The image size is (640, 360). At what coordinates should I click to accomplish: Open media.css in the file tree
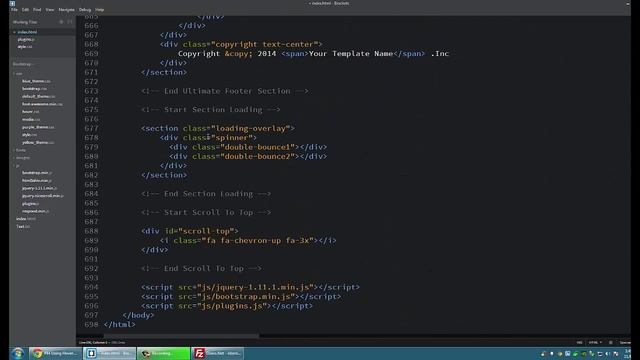(x=31, y=119)
